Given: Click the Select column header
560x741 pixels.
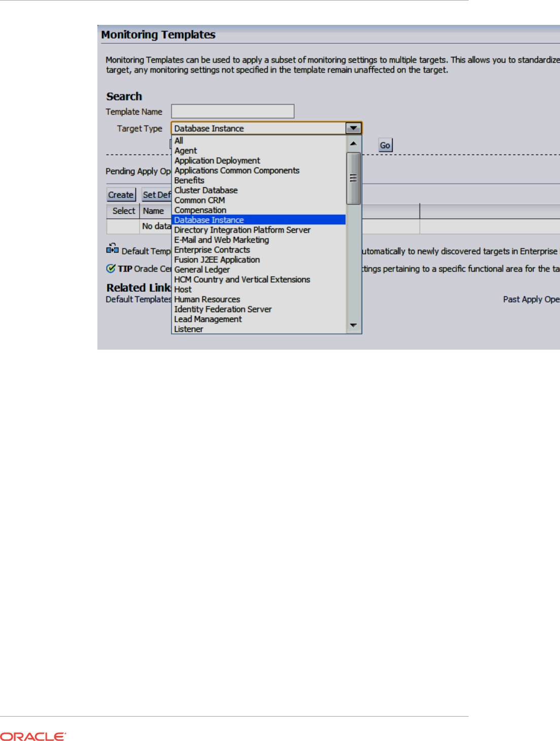Looking at the screenshot, I should pos(123,211).
